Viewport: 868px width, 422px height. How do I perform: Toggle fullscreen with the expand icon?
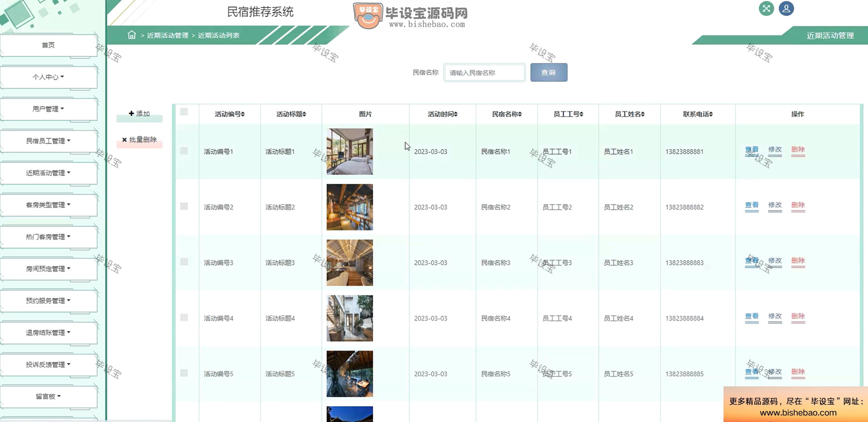pyautogui.click(x=766, y=8)
